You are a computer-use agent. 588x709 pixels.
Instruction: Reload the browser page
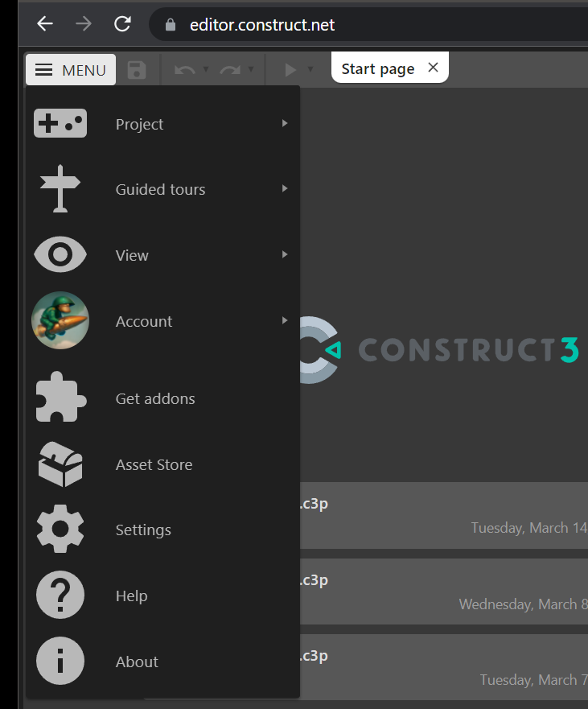[122, 23]
